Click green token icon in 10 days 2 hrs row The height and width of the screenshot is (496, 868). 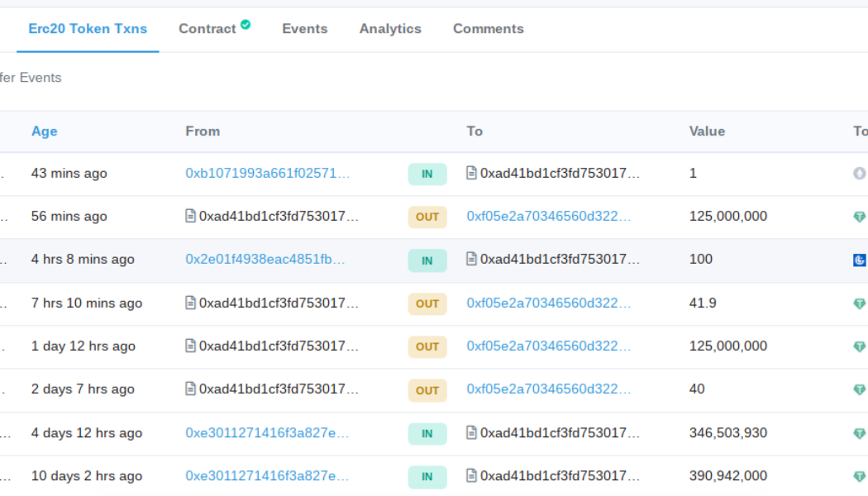pyautogui.click(x=860, y=477)
